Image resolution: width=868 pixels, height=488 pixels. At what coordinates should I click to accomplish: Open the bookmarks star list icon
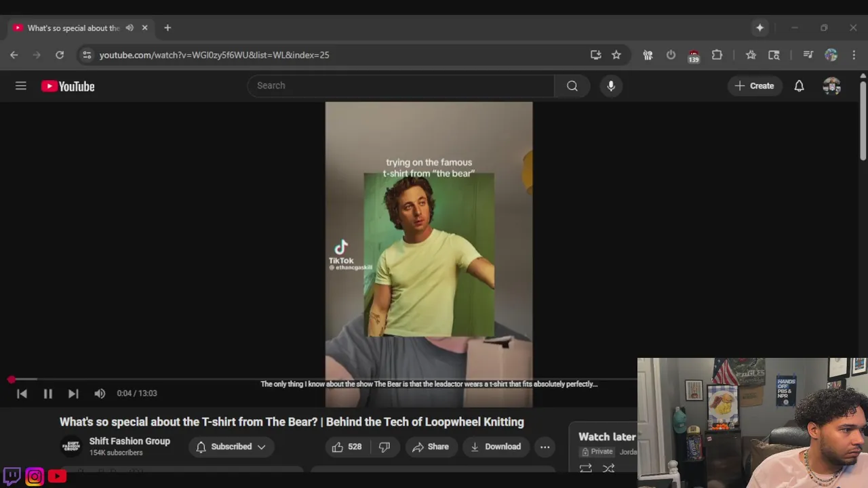(751, 55)
